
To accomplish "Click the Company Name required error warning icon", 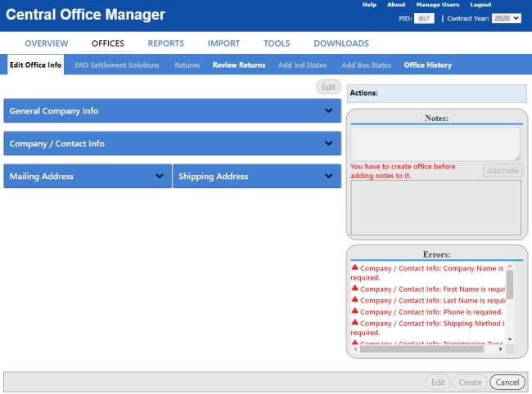I will pyautogui.click(x=354, y=267).
